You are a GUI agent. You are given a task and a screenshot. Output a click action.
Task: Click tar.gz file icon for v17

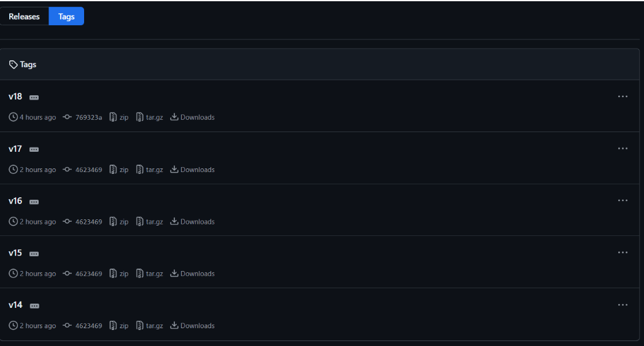point(139,169)
